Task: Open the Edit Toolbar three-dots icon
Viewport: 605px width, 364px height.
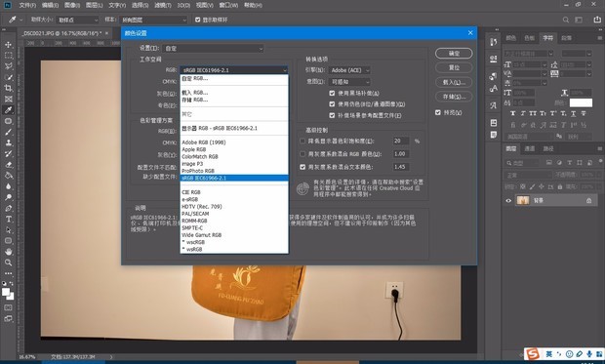Action: click(x=8, y=273)
